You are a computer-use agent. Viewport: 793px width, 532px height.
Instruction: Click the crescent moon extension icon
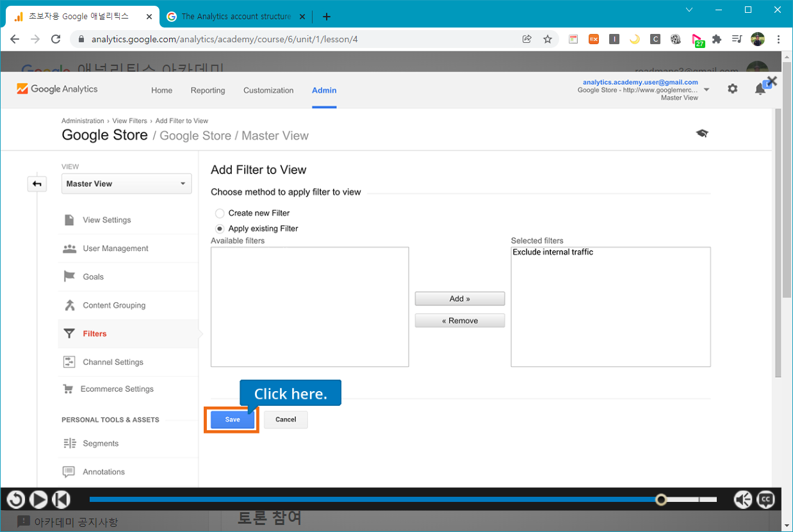[x=635, y=39]
